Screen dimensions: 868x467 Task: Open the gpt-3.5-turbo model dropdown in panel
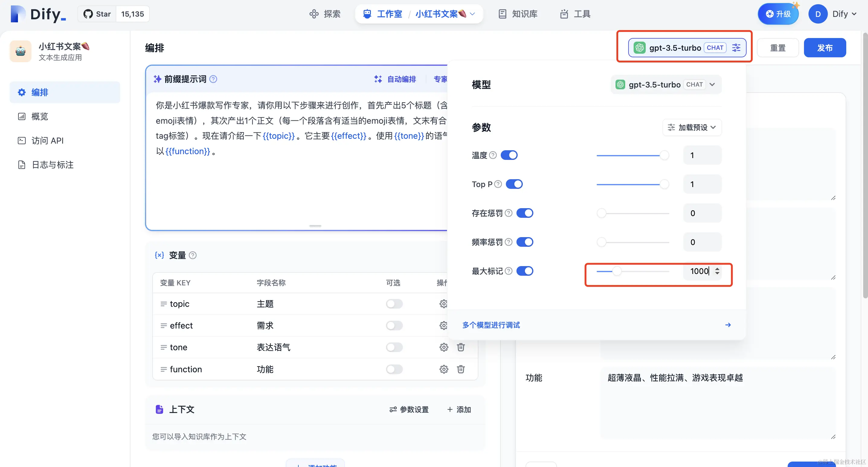665,84
